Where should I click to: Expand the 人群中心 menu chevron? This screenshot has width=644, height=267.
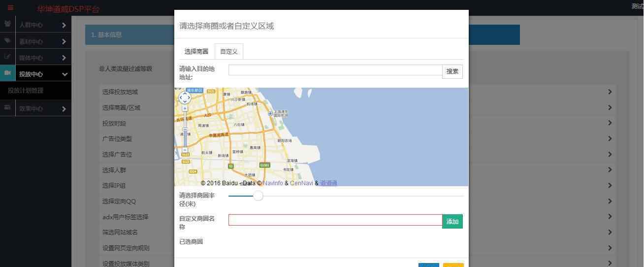click(x=64, y=25)
